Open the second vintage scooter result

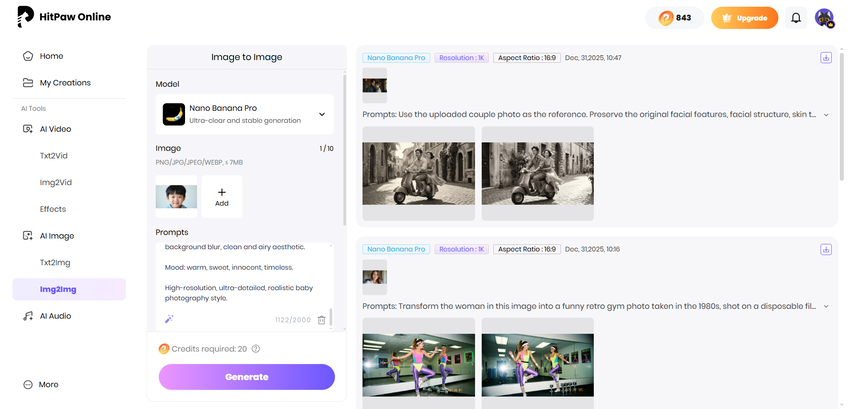point(538,173)
